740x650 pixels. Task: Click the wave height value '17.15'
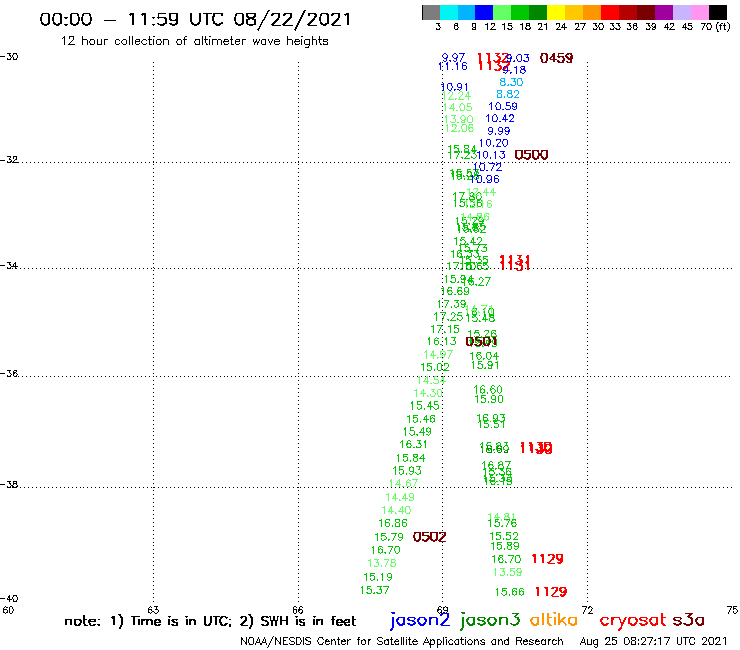[x=445, y=329]
